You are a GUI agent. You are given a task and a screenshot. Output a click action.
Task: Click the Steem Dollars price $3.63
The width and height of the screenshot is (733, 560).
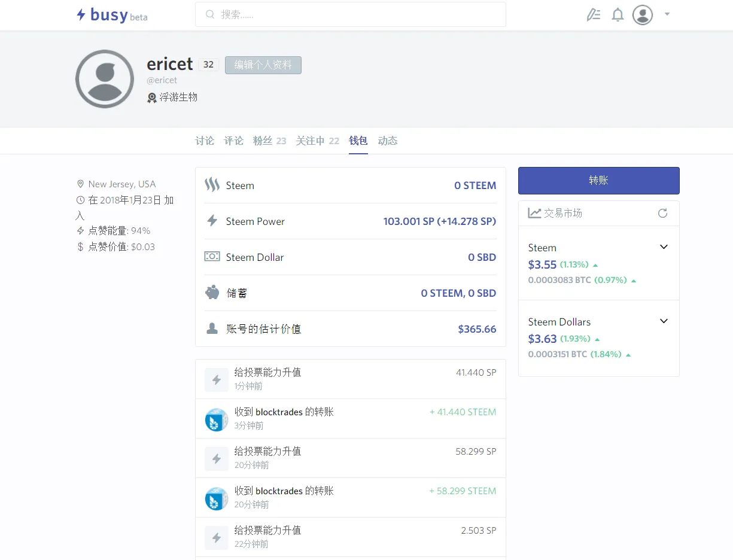click(x=543, y=339)
